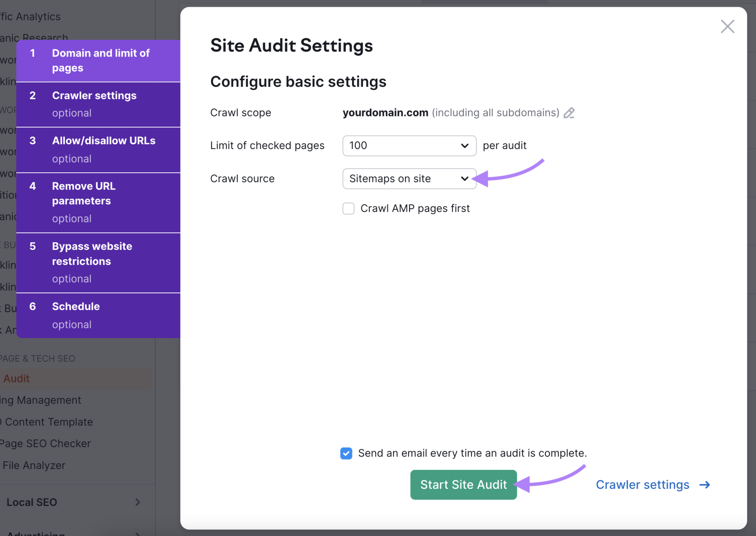Select step 2 Crawler settings
Viewport: 756px width, 536px height.
click(98, 105)
